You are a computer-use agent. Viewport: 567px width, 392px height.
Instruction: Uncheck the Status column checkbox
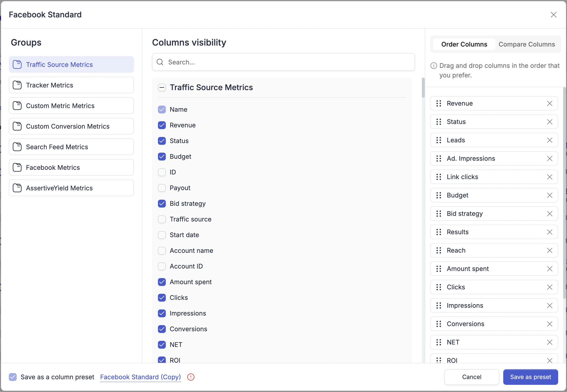point(162,141)
